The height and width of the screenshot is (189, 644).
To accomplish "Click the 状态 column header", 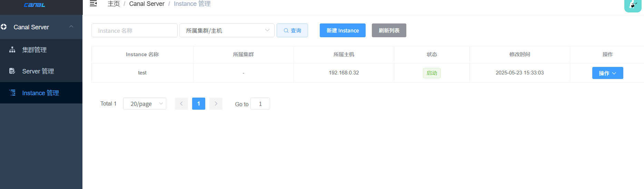I will coord(432,54).
